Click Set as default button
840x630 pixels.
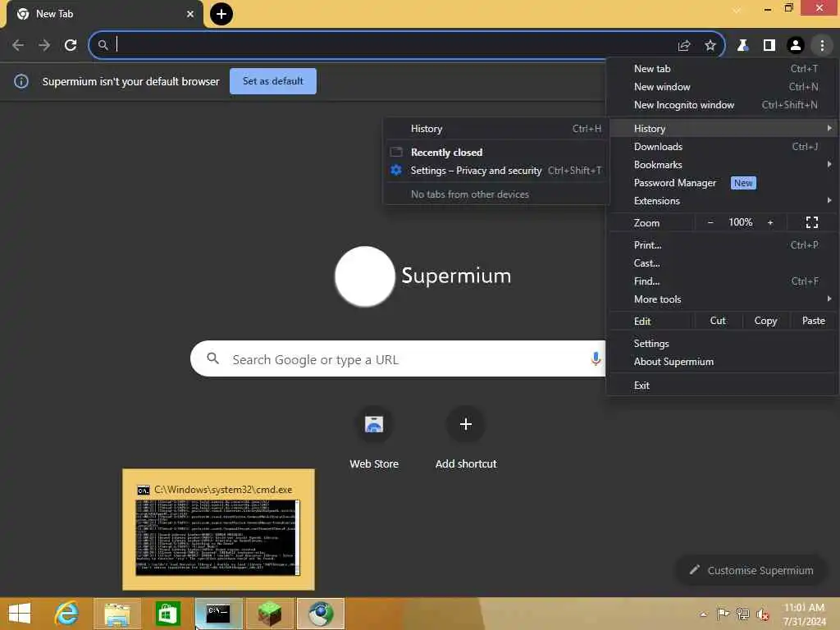[273, 81]
